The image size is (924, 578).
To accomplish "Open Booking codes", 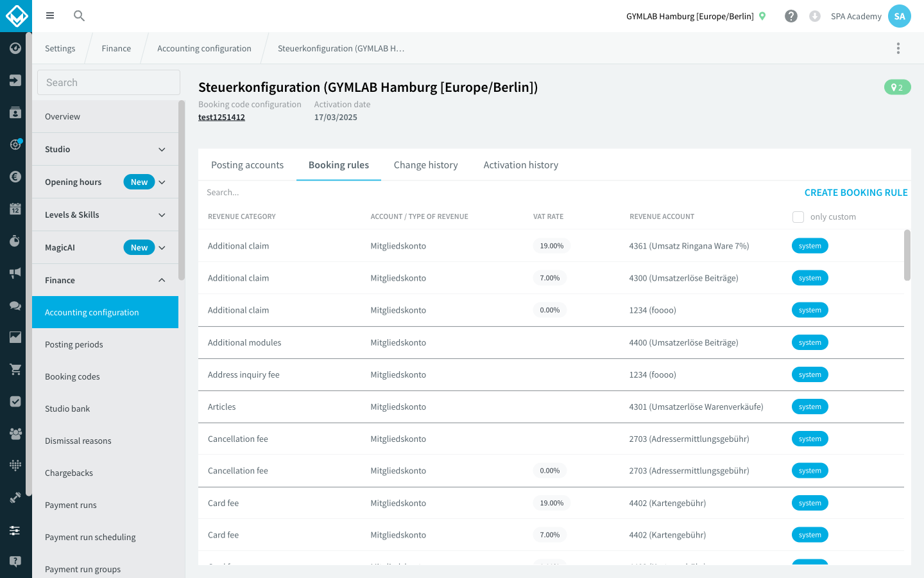I will click(105, 376).
